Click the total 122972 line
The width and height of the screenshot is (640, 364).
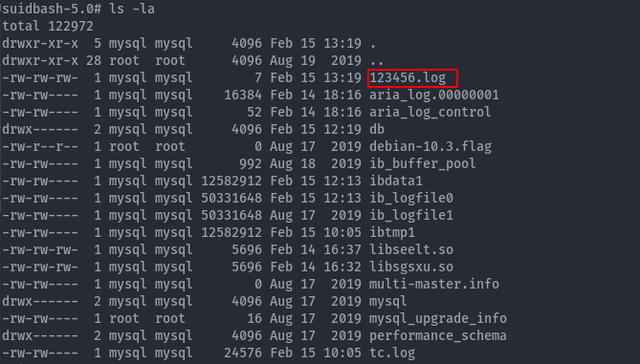tap(48, 26)
